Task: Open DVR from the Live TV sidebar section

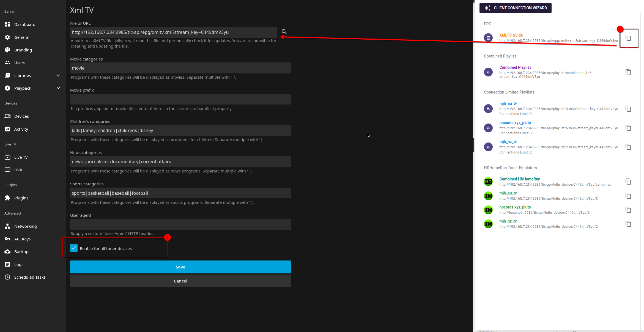Action: 18,170
